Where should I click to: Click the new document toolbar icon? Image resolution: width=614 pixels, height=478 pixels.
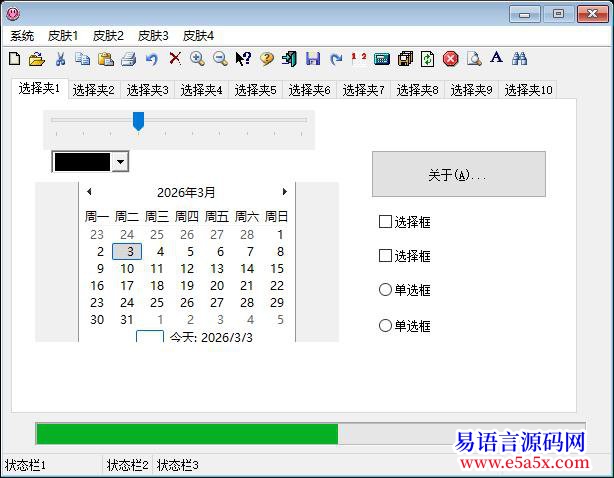(x=14, y=59)
